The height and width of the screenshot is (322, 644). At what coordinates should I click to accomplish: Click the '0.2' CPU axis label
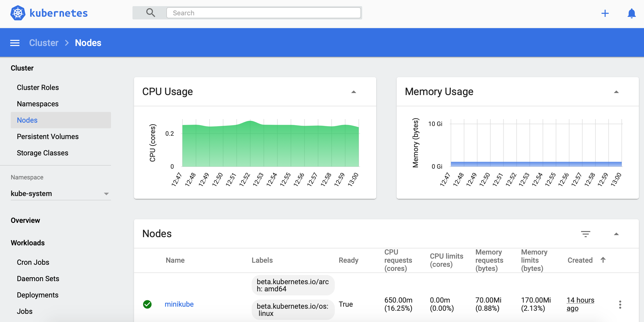point(170,134)
